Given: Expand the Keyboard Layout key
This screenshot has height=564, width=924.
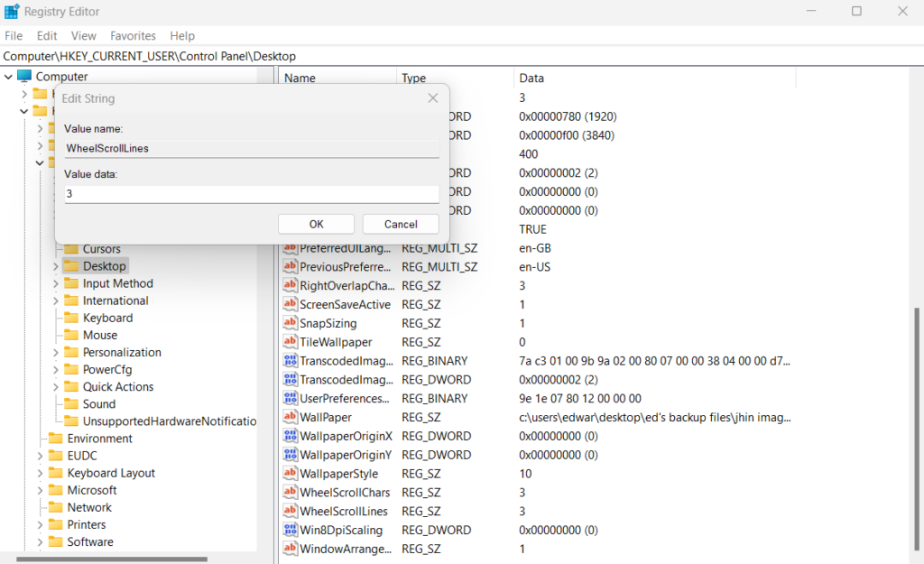Looking at the screenshot, I should click(x=40, y=473).
